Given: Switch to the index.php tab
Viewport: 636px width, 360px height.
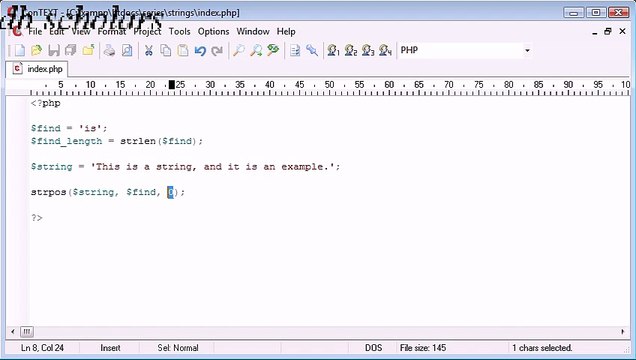Looking at the screenshot, I should pos(37,69).
